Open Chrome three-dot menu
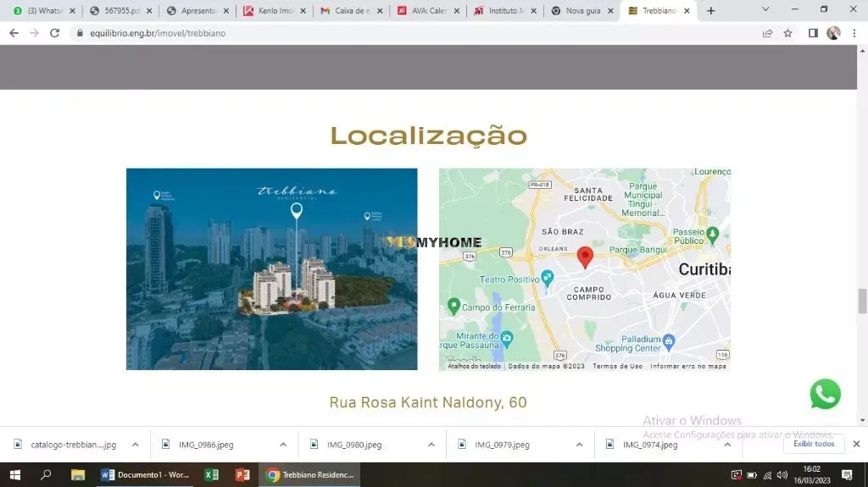 (x=854, y=33)
